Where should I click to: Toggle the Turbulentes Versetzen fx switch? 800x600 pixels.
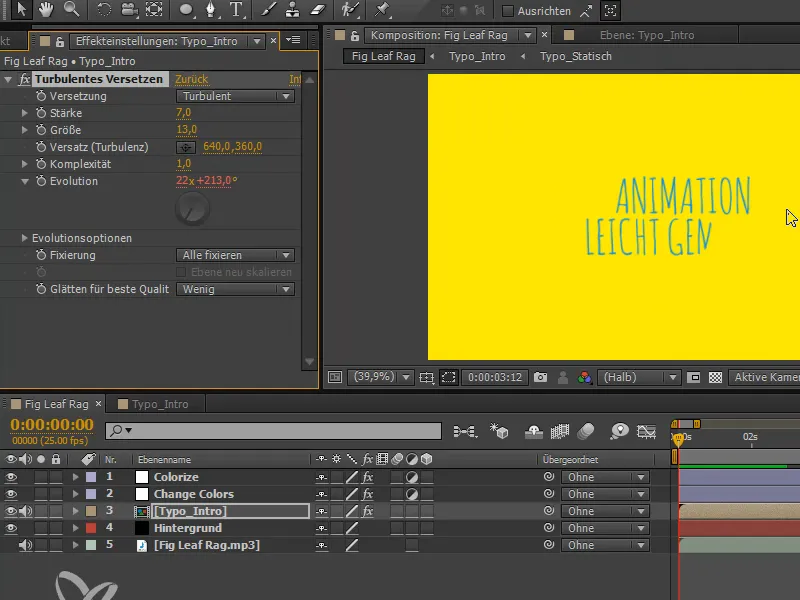click(24, 79)
